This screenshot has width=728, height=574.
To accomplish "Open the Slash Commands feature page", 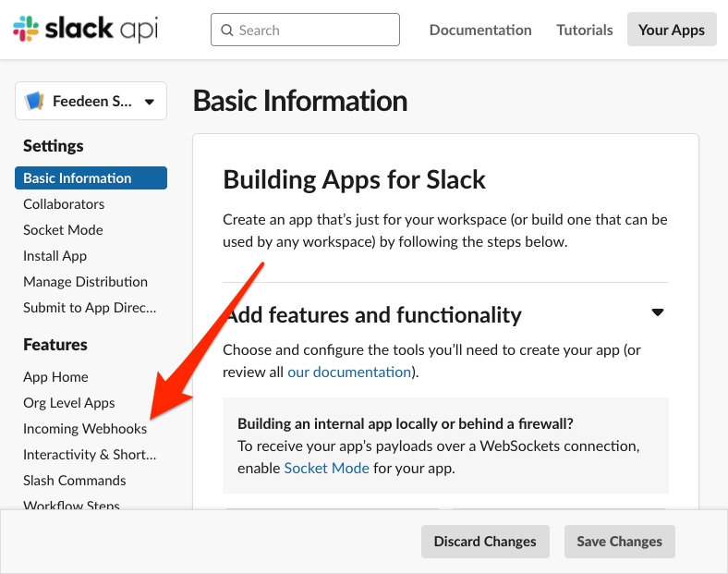I will (74, 481).
